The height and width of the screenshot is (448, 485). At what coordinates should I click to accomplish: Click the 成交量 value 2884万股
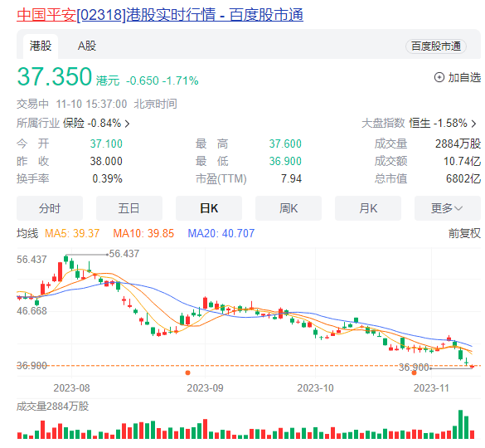[458, 144]
